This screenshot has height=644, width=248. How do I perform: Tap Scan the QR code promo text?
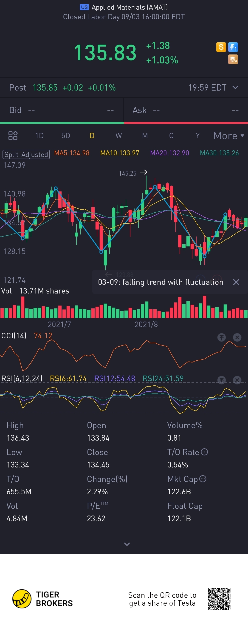pos(162,599)
